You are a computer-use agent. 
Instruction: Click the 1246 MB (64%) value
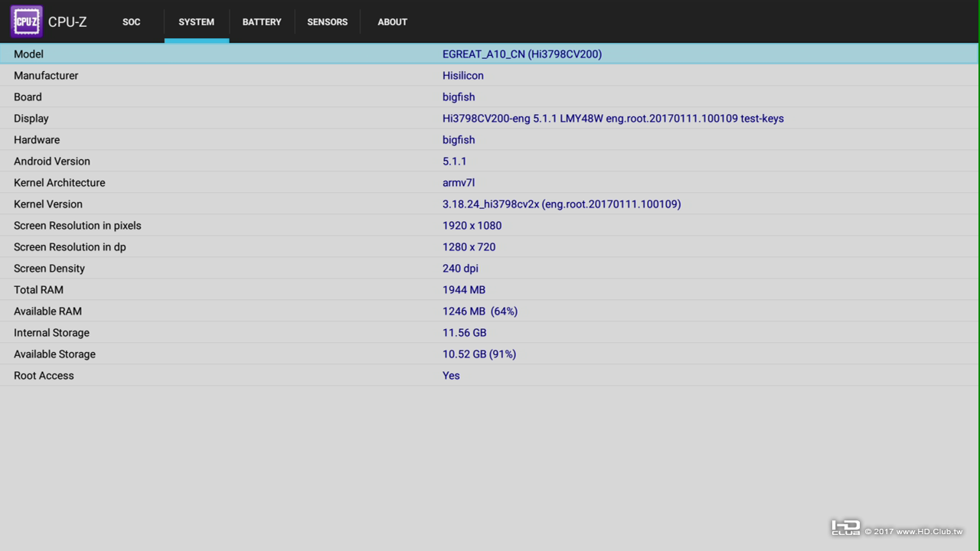[x=480, y=311]
